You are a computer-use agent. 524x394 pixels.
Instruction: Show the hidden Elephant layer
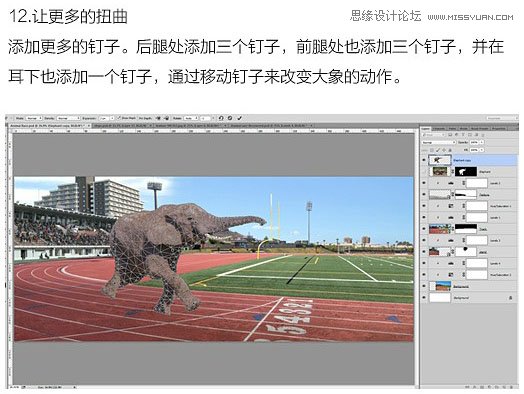(424, 172)
